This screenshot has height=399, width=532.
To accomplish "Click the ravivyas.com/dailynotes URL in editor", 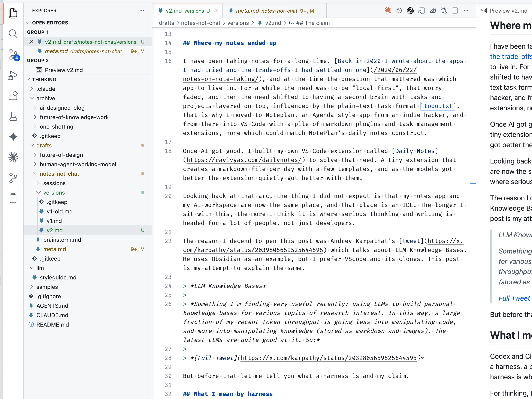I will click(244, 160).
